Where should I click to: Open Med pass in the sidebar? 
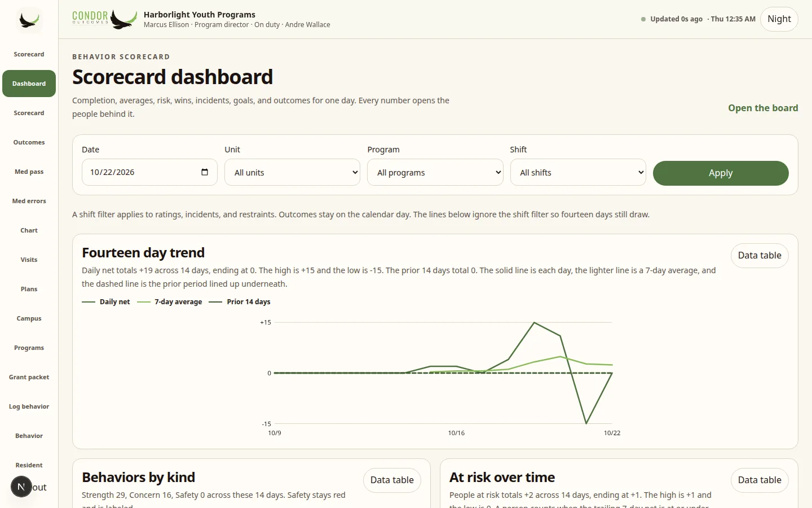click(29, 172)
